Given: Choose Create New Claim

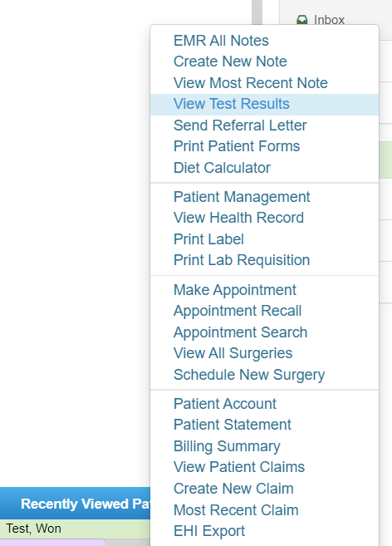Looking at the screenshot, I should [x=233, y=489].
